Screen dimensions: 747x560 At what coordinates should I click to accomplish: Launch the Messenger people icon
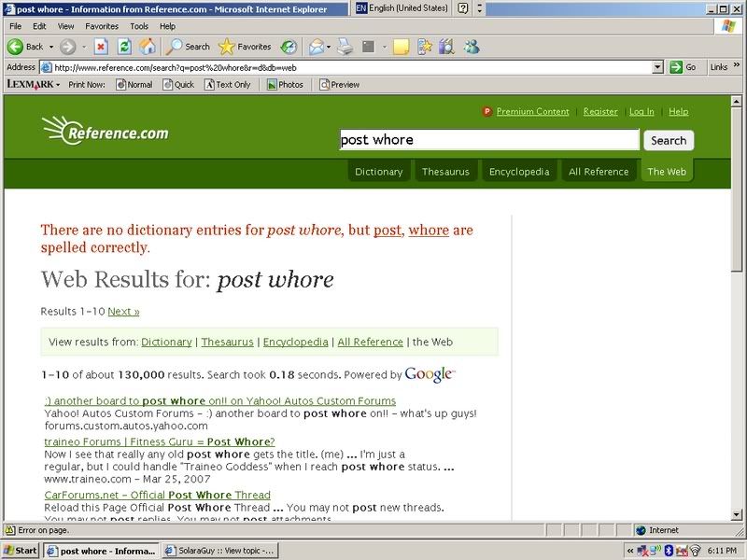(x=472, y=47)
